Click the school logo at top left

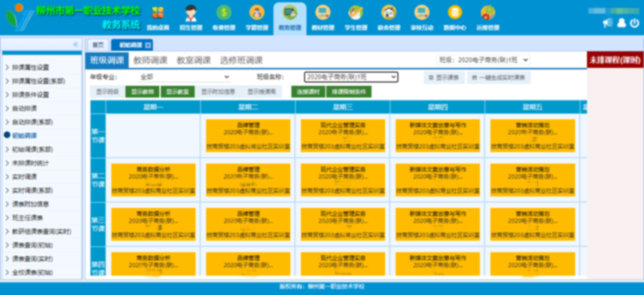coord(19,17)
